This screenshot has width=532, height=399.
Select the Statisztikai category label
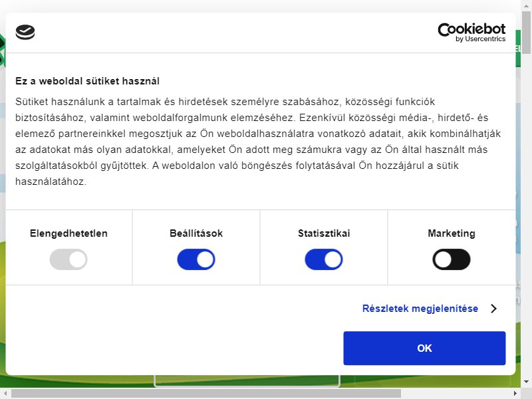point(324,233)
